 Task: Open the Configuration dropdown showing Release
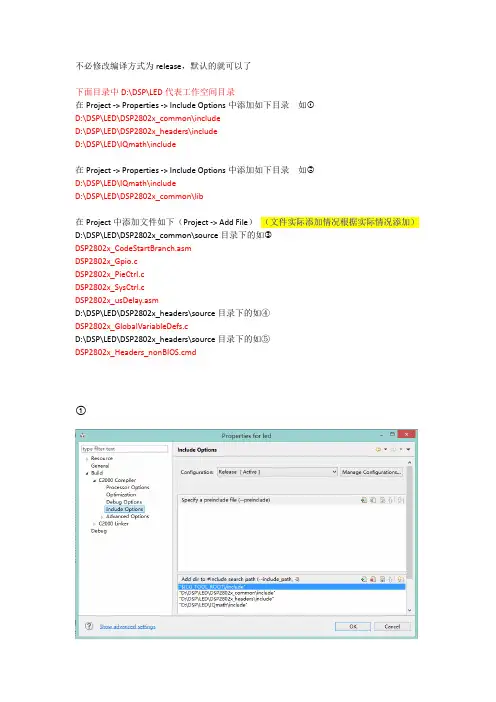(x=277, y=472)
